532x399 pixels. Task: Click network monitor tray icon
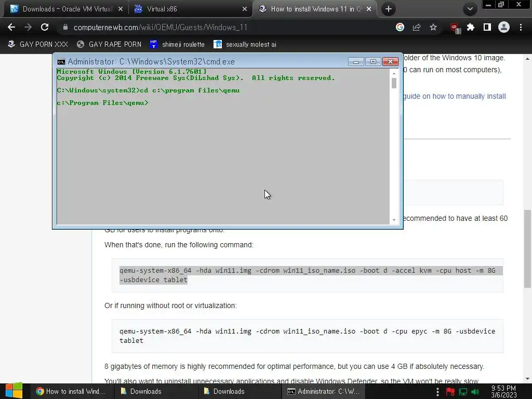click(463, 392)
